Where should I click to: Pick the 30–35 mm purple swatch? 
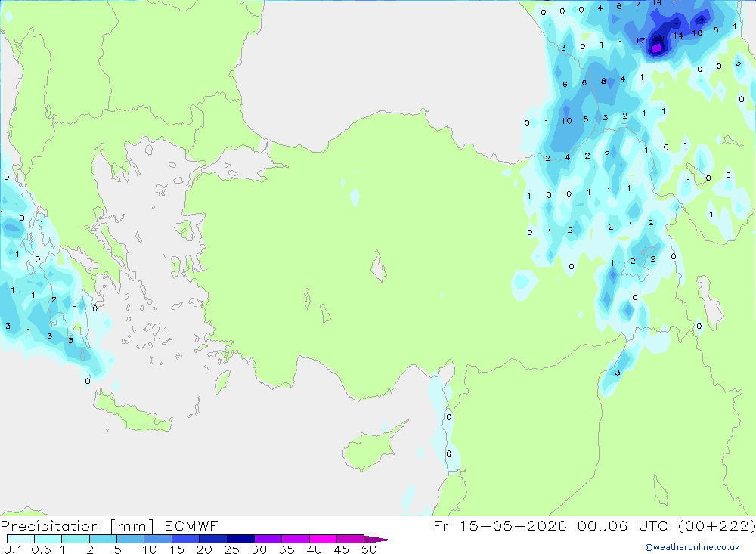[x=268, y=539]
